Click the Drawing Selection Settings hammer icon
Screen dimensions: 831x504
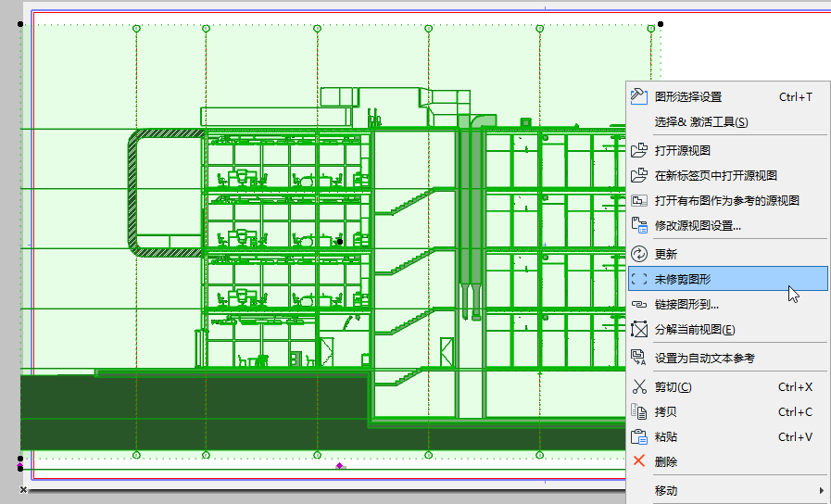[639, 96]
